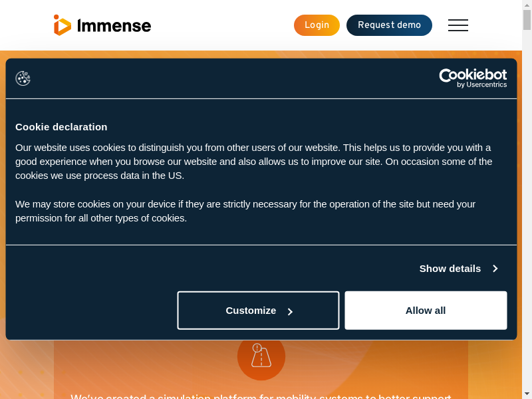This screenshot has width=532, height=399.
Task: Click the orange Immense logo icon
Action: point(62,25)
